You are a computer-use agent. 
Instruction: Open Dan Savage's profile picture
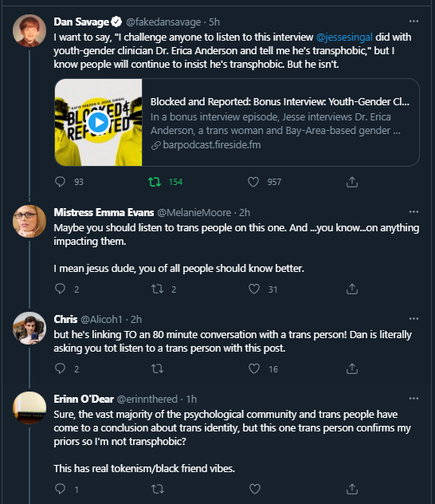29,30
